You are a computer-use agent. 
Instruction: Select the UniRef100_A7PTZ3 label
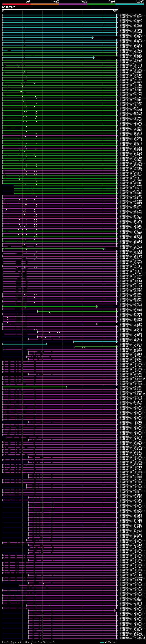coord(131,50)
